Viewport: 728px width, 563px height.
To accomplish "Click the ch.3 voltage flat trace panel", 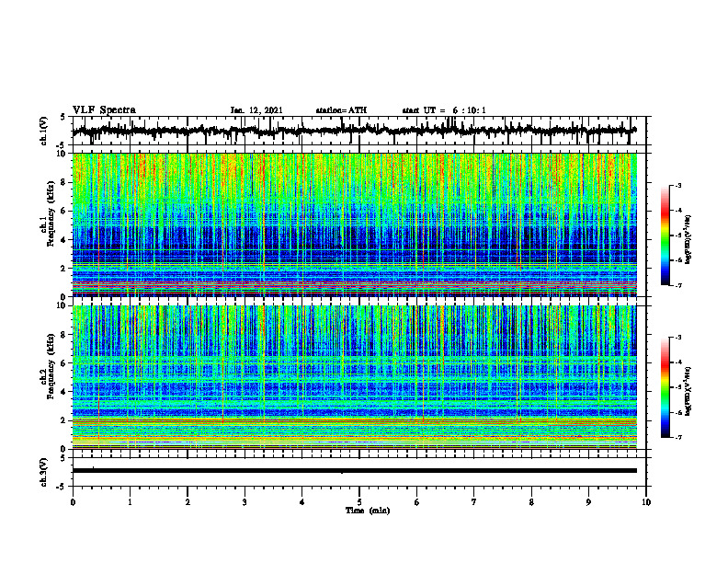I will point(359,472).
